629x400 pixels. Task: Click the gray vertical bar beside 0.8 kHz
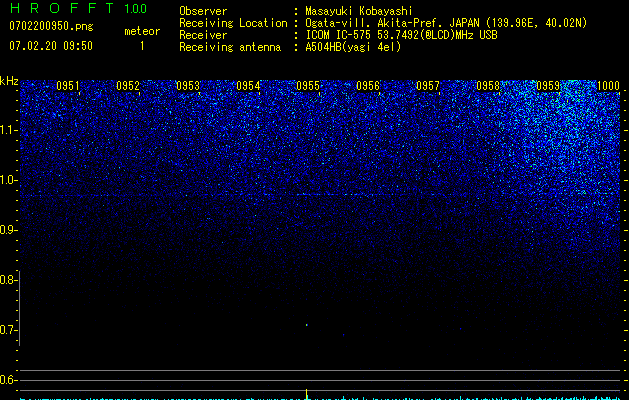tap(19, 308)
